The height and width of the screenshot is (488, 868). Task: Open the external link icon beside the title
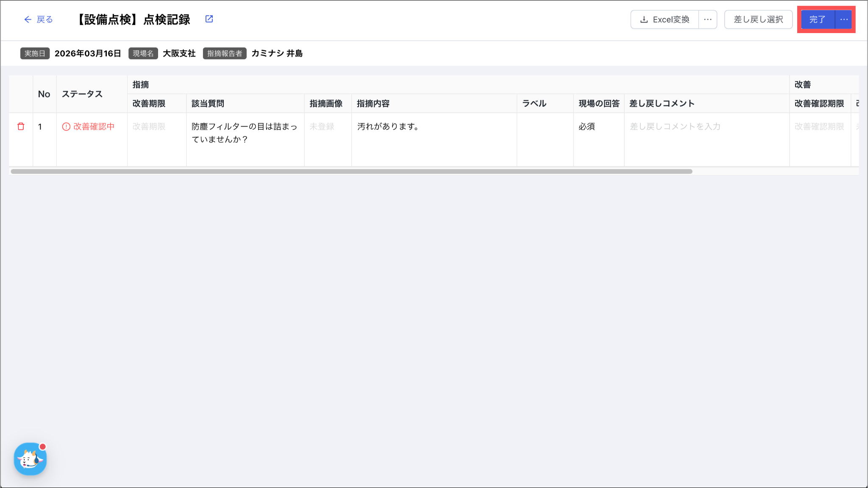click(x=209, y=19)
